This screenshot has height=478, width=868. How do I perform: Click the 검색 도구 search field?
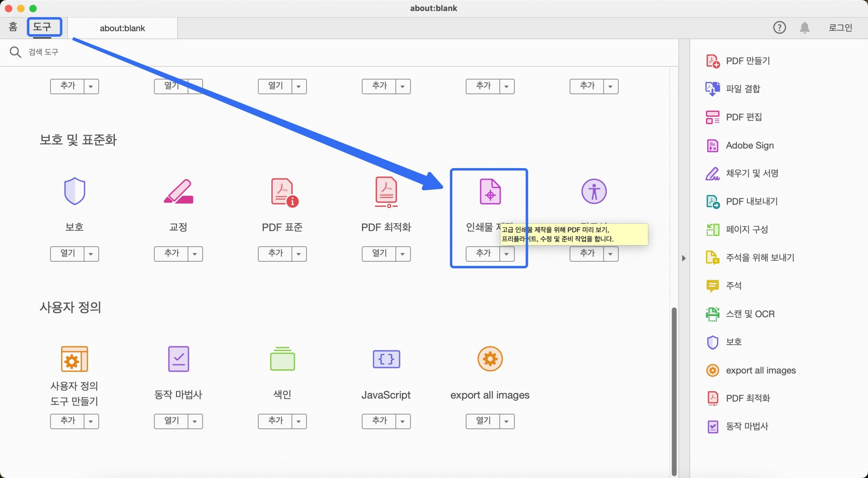pyautogui.click(x=339, y=52)
